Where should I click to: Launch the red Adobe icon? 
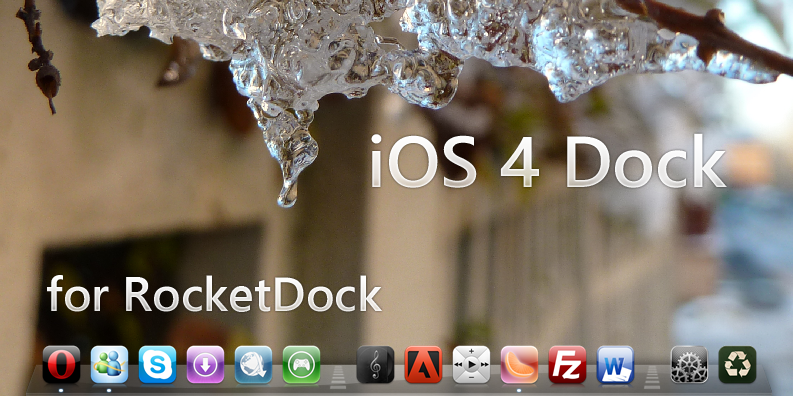423,364
